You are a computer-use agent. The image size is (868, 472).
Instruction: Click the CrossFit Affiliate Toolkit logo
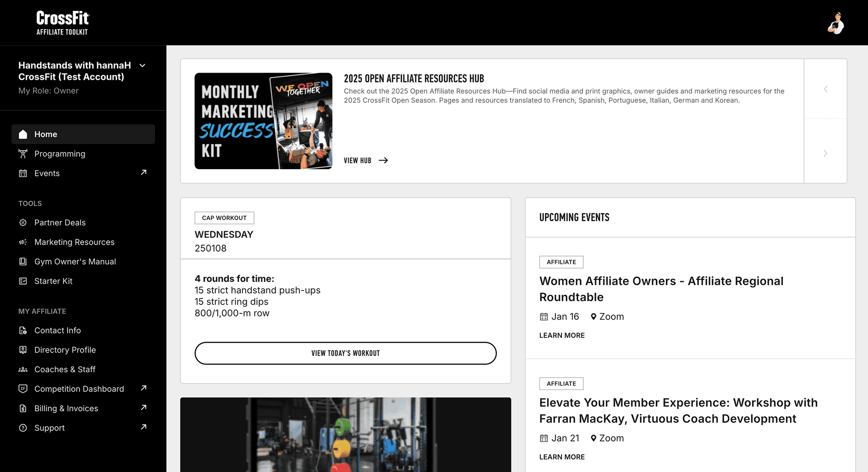pos(63,23)
